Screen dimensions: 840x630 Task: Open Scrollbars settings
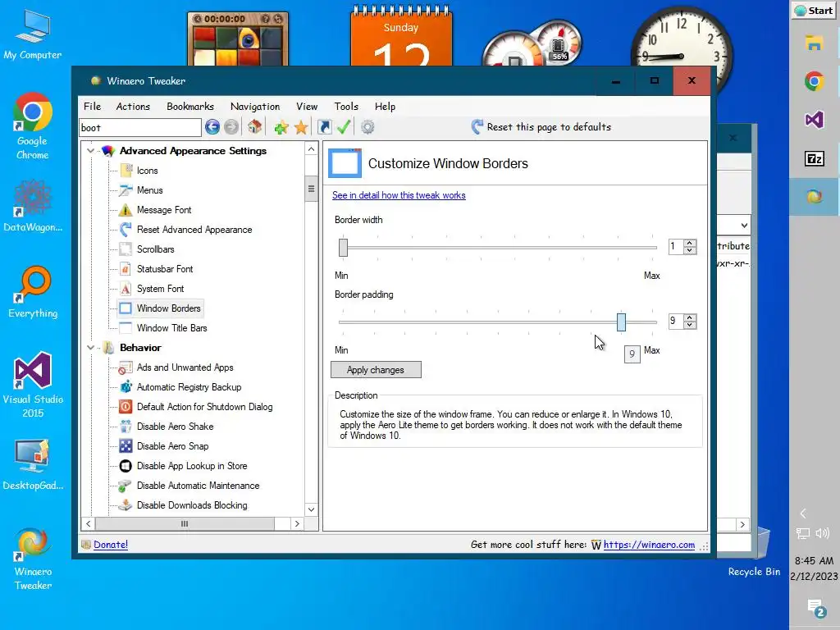pos(155,249)
